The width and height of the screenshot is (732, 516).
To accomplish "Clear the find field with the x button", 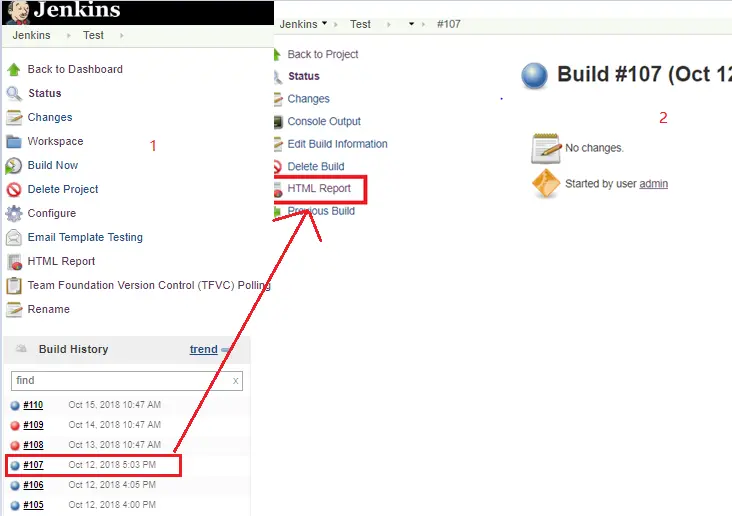I will tap(236, 381).
